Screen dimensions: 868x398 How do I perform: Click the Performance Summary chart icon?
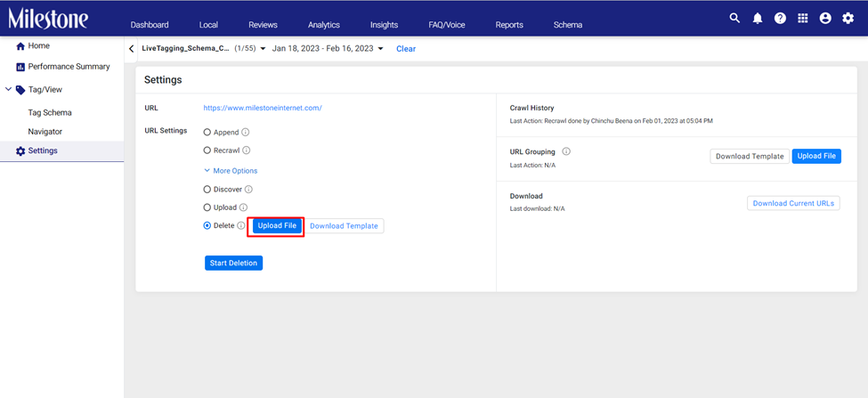pos(20,67)
